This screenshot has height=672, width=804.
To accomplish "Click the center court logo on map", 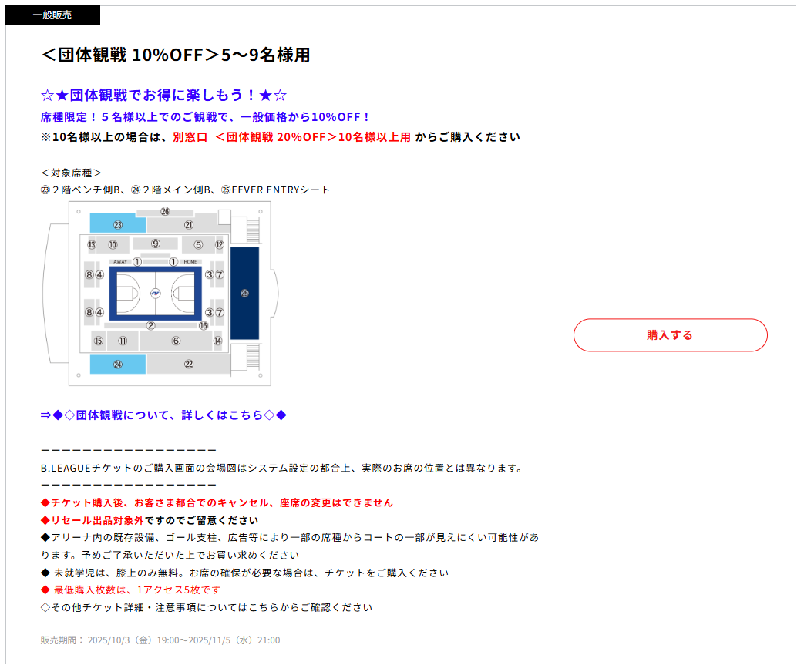I will click(156, 293).
